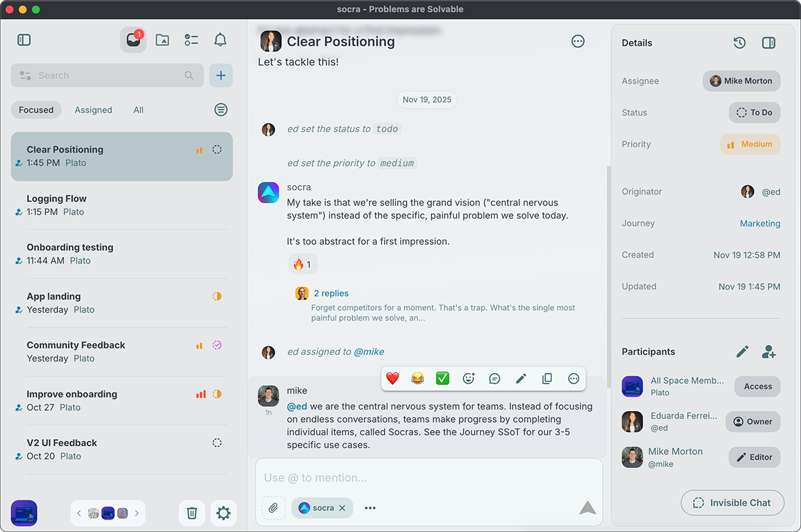Screen dimensions: 801x532
Task: Open the Marketing journey link
Action: pyautogui.click(x=760, y=223)
